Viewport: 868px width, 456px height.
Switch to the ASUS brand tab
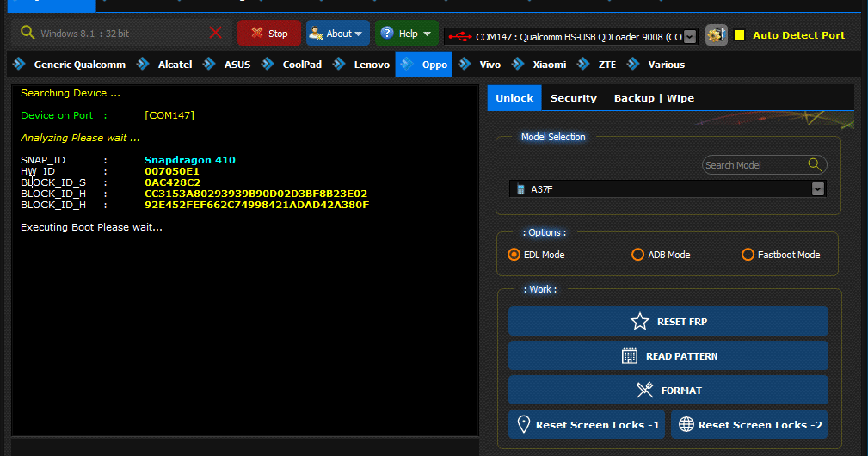click(237, 65)
